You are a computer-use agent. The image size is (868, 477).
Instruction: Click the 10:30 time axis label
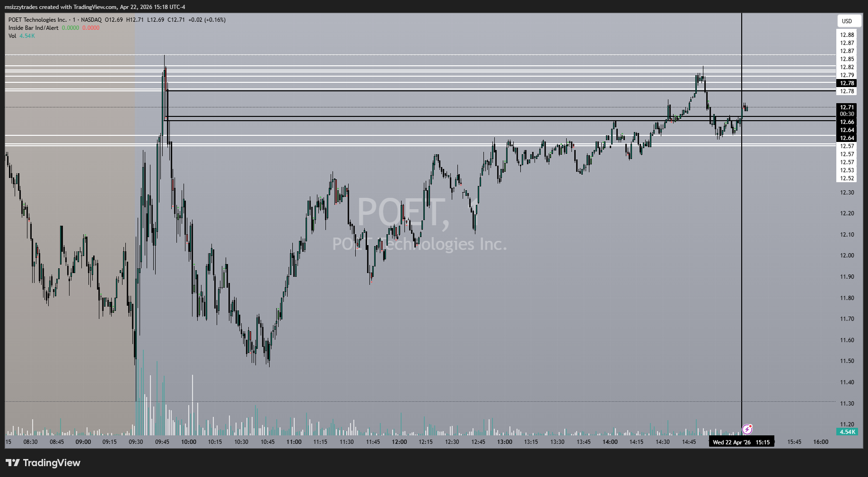pos(241,442)
